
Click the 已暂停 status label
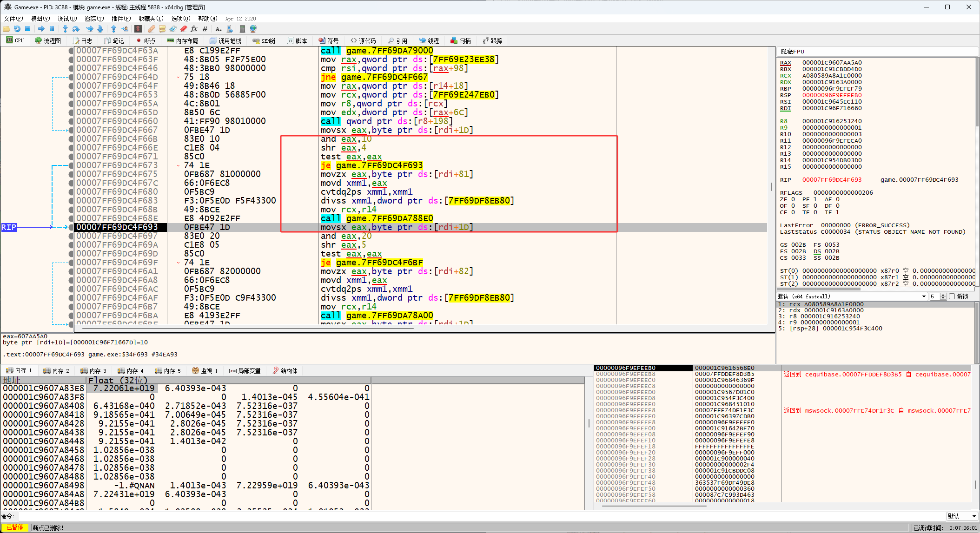[x=15, y=528]
